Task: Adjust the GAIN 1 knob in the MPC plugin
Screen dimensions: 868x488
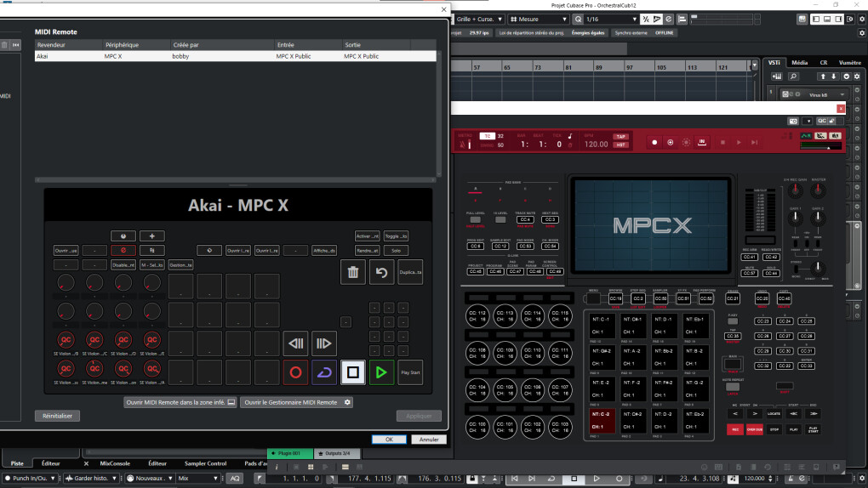Action: 796,218
